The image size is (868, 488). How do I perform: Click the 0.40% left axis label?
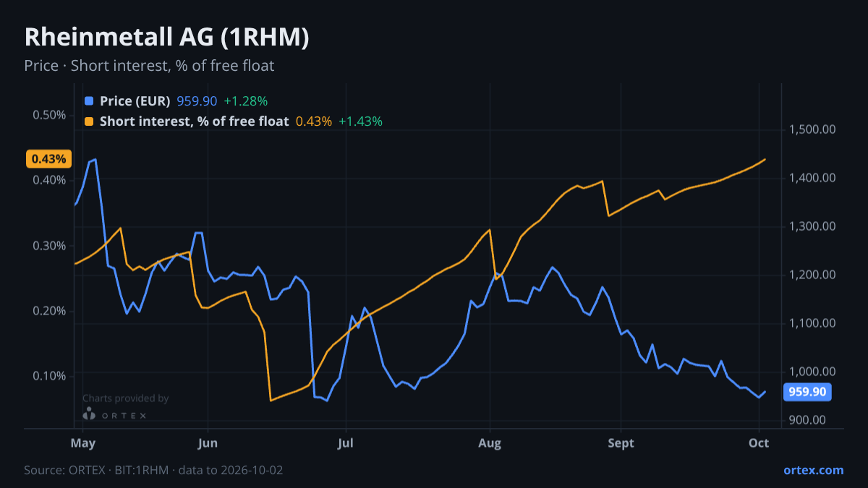click(x=49, y=180)
